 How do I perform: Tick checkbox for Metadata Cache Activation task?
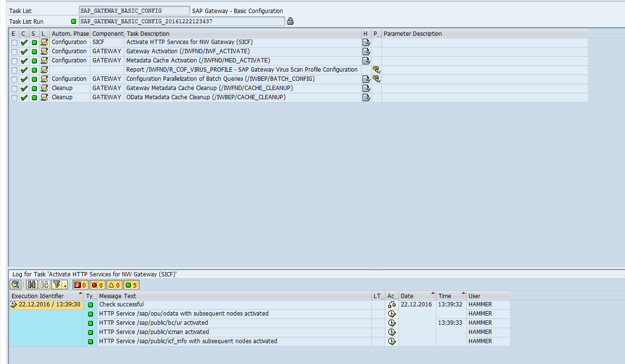[x=14, y=61]
